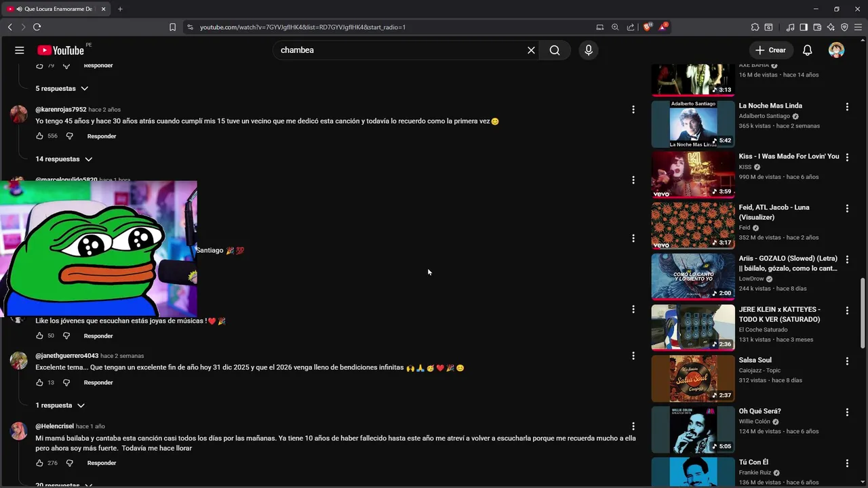The image size is (868, 488).
Task: Like the @janethguerrero4043 comment
Action: pyautogui.click(x=39, y=382)
